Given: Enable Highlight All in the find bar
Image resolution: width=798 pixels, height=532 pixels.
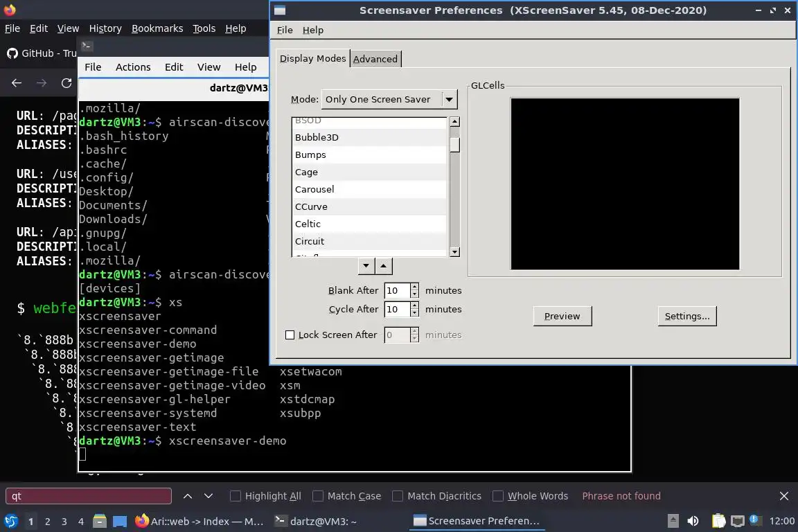Looking at the screenshot, I should point(235,496).
